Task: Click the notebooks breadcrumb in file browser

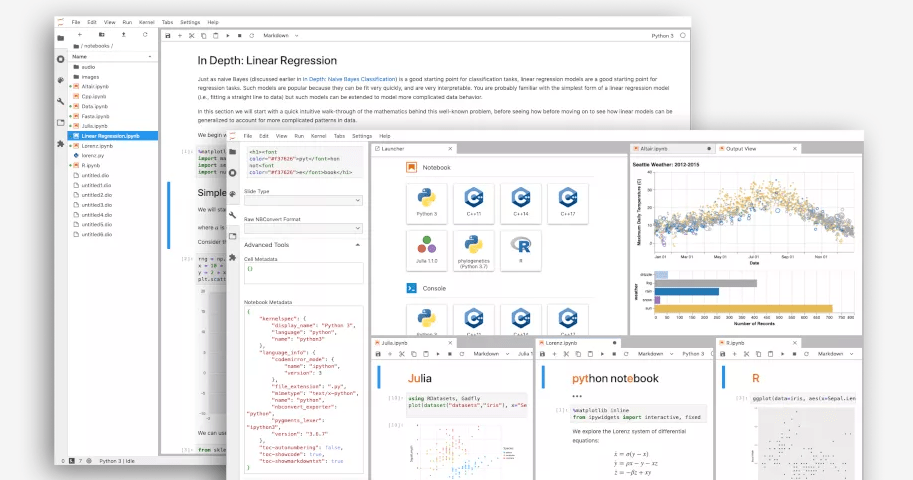Action: coord(97,46)
